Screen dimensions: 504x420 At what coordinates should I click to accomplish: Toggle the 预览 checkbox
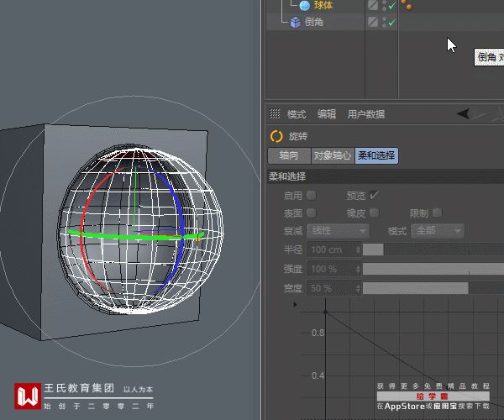click(374, 195)
